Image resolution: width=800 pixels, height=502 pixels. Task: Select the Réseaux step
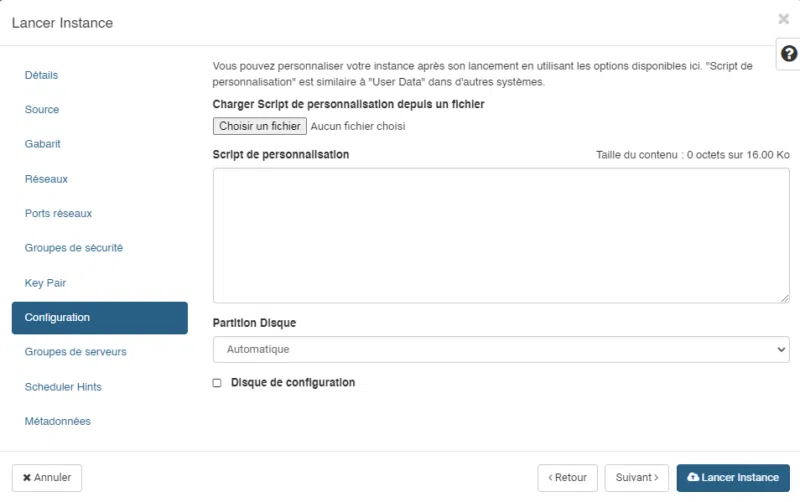(x=46, y=179)
